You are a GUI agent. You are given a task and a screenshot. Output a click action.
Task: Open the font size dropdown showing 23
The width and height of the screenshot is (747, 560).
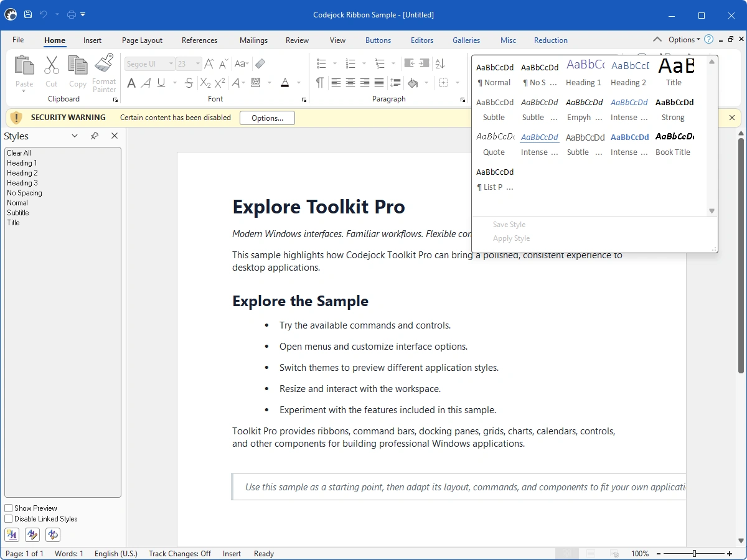click(198, 64)
